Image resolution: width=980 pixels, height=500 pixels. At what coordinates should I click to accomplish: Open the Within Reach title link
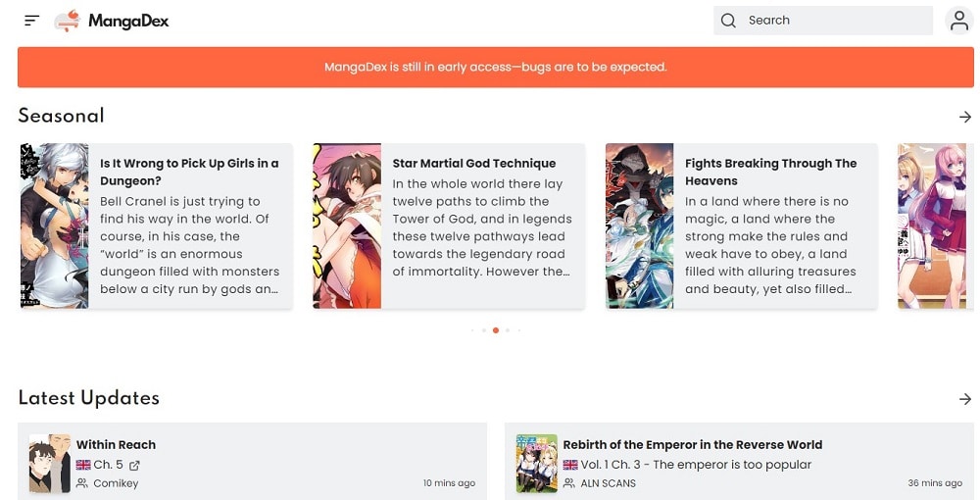coord(116,445)
